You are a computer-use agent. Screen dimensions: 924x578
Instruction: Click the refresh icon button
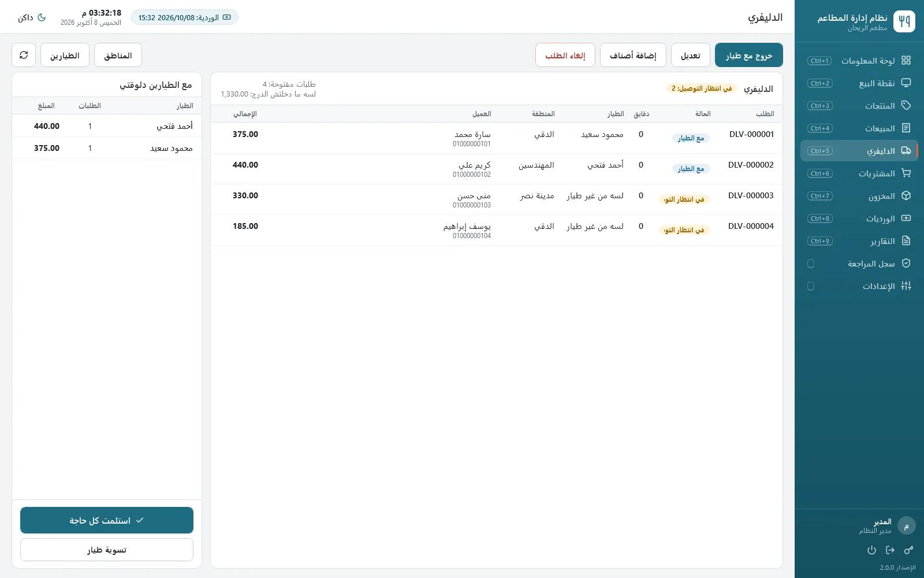click(24, 55)
